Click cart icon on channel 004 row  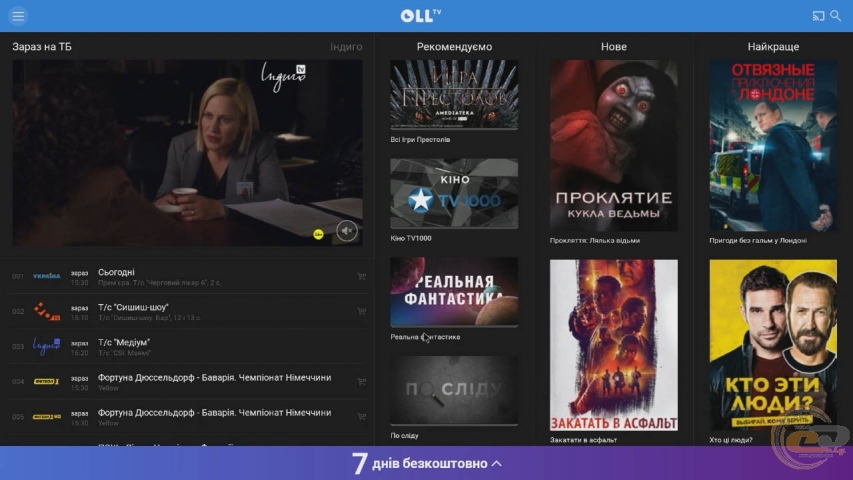361,381
